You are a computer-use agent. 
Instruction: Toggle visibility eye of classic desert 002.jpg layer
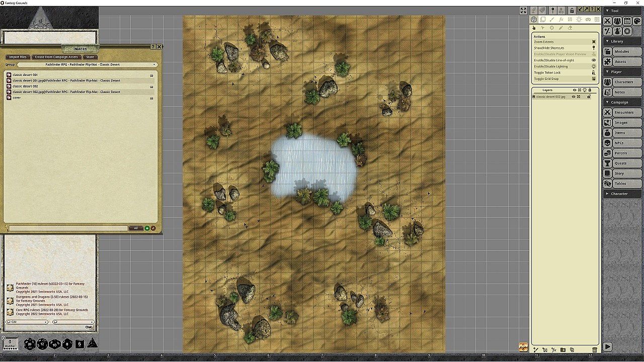click(574, 97)
